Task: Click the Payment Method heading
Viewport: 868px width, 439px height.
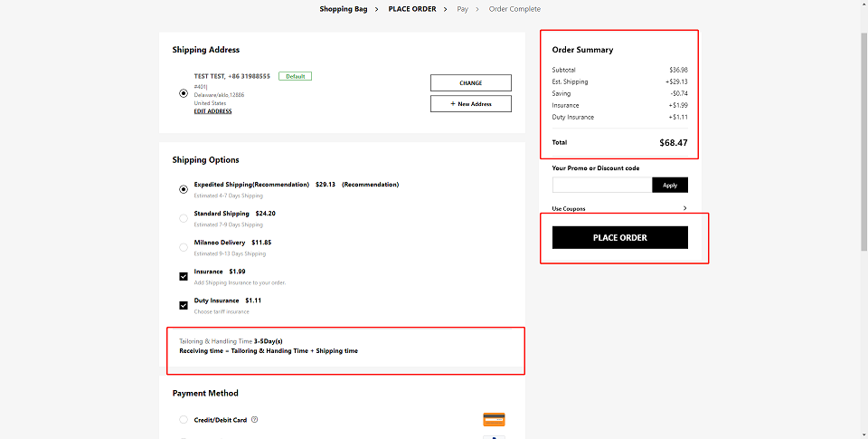Action: click(205, 393)
